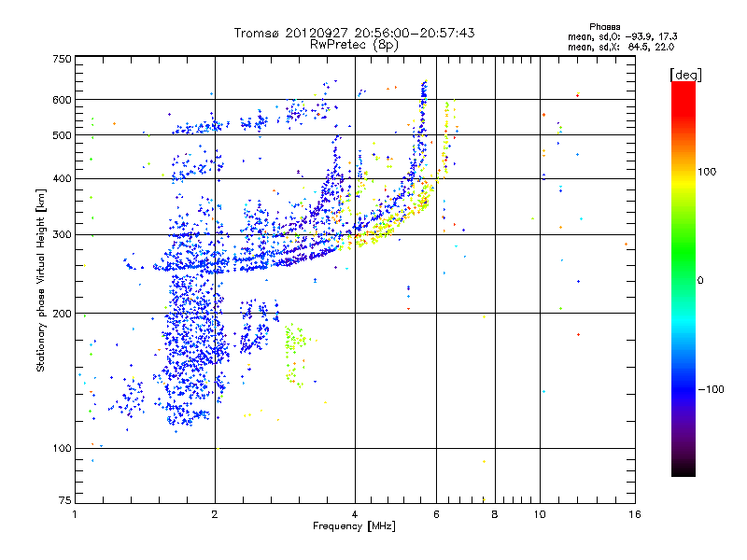The image size is (747, 560).
Task: Click height axis tick label "400"
Action: coord(62,178)
